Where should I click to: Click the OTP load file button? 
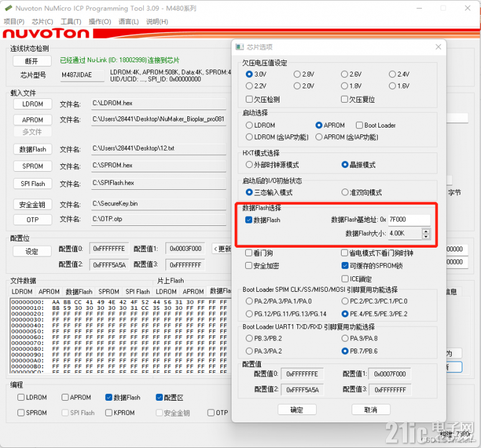(x=32, y=220)
